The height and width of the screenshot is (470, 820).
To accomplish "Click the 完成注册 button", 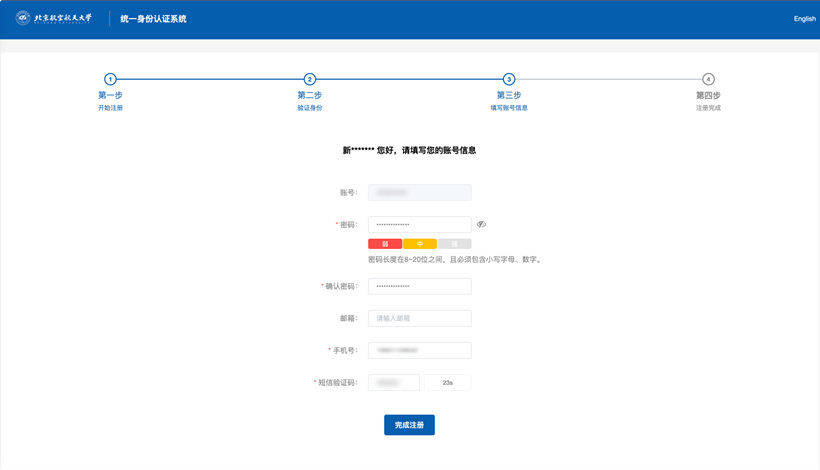I will (x=409, y=425).
